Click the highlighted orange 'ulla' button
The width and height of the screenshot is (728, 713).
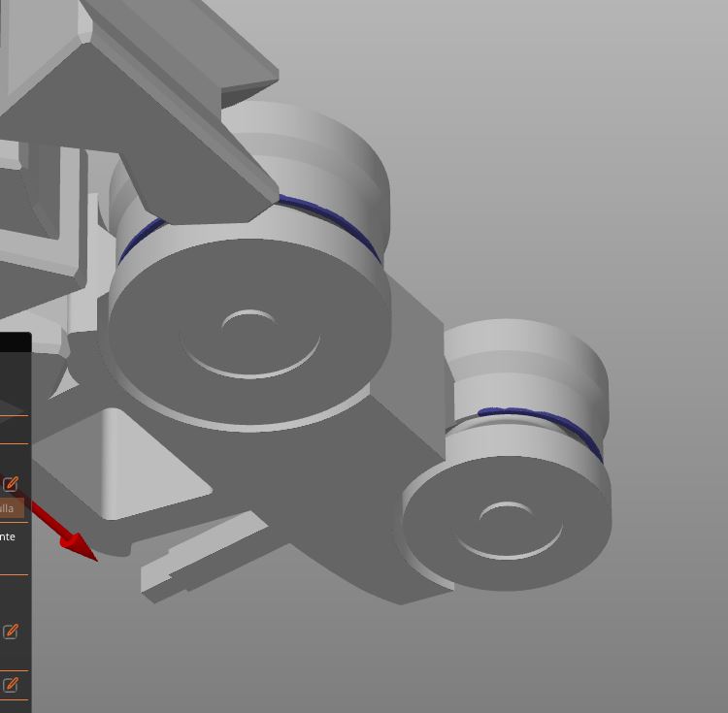pos(11,508)
